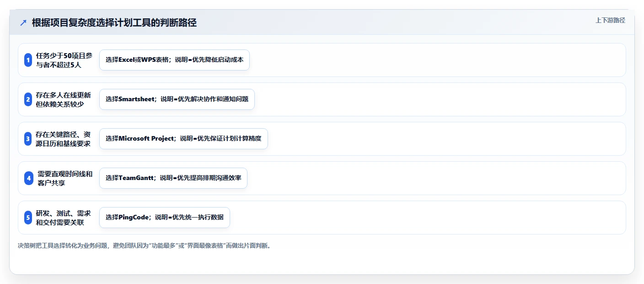Viewport: 644px width, 284px height.
Task: Click the arrow icon beside the title
Action: (x=23, y=22)
